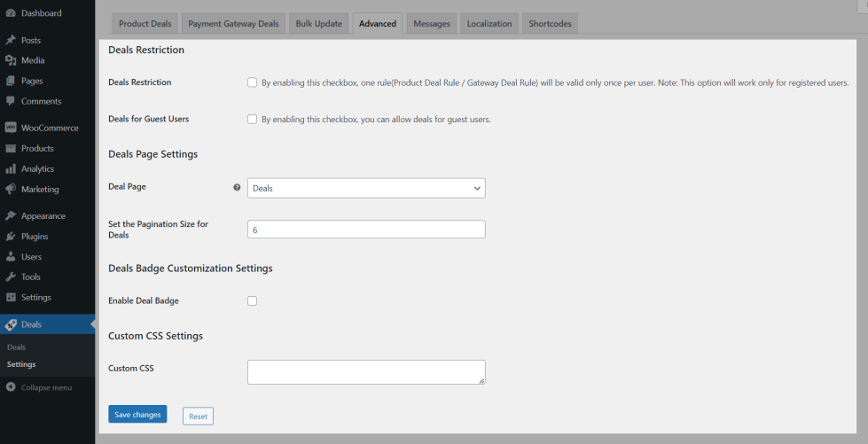Click the 'Deals Restriction' section heading
This screenshot has height=444, width=868.
(146, 50)
